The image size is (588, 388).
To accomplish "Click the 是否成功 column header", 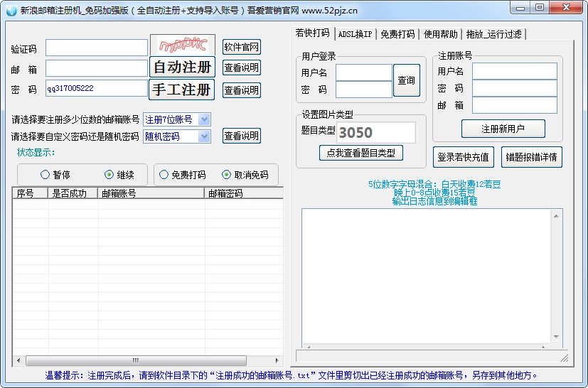I will (73, 193).
